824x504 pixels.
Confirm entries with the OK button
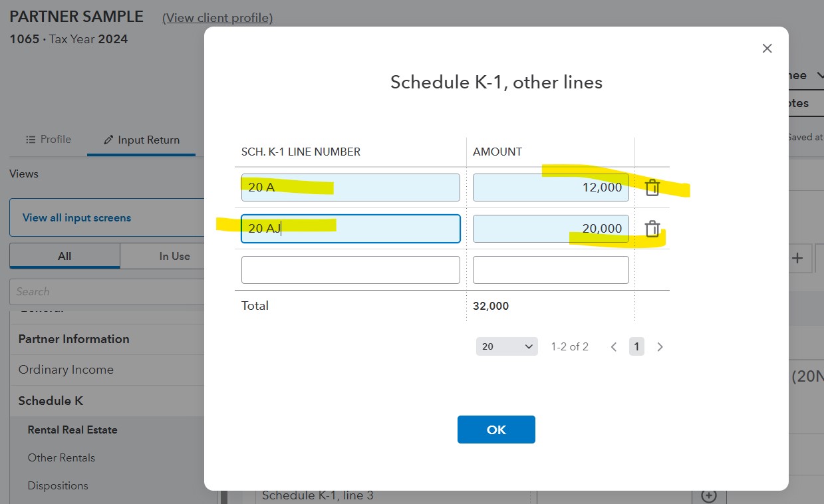coord(496,430)
